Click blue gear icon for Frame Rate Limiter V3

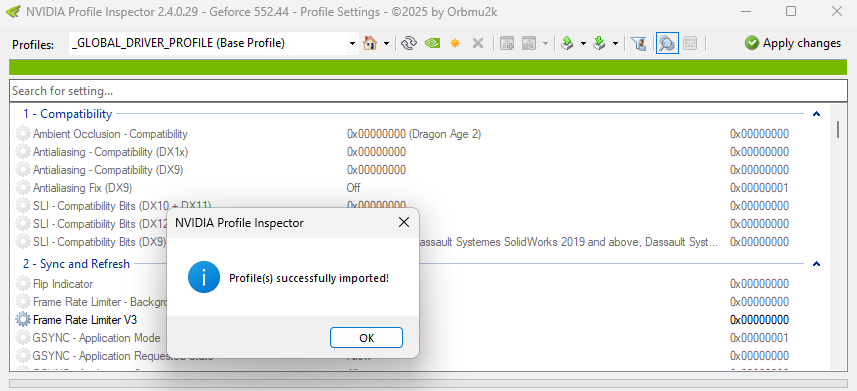pyautogui.click(x=23, y=320)
